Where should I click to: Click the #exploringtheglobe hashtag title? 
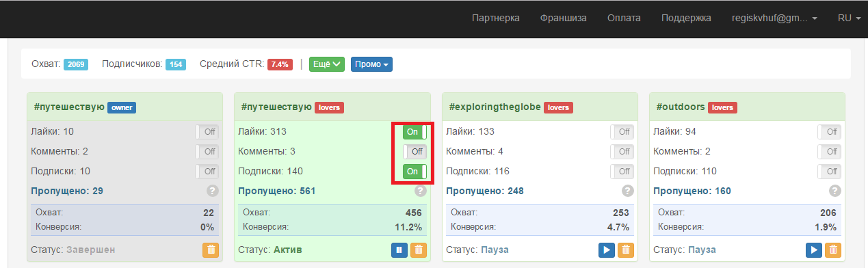(495, 107)
